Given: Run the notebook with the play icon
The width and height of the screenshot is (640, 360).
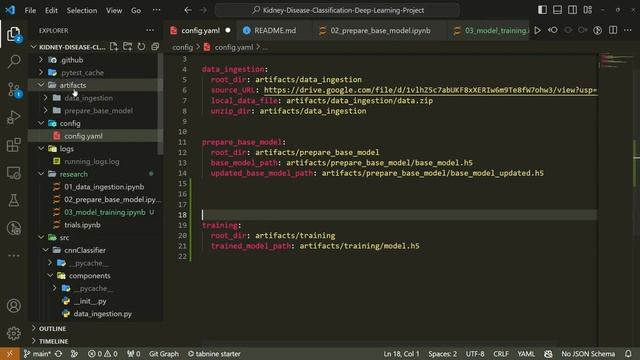Looking at the screenshot, I should [x=538, y=30].
